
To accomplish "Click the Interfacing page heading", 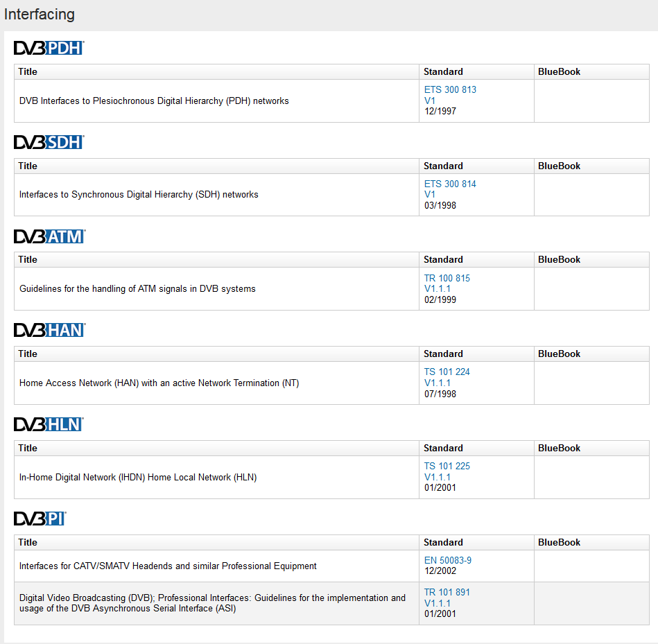I will [x=40, y=15].
